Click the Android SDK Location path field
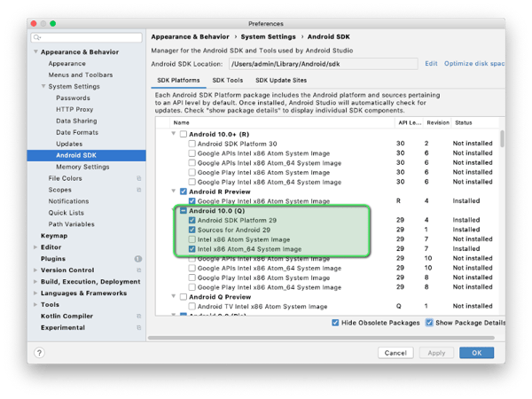 point(324,64)
